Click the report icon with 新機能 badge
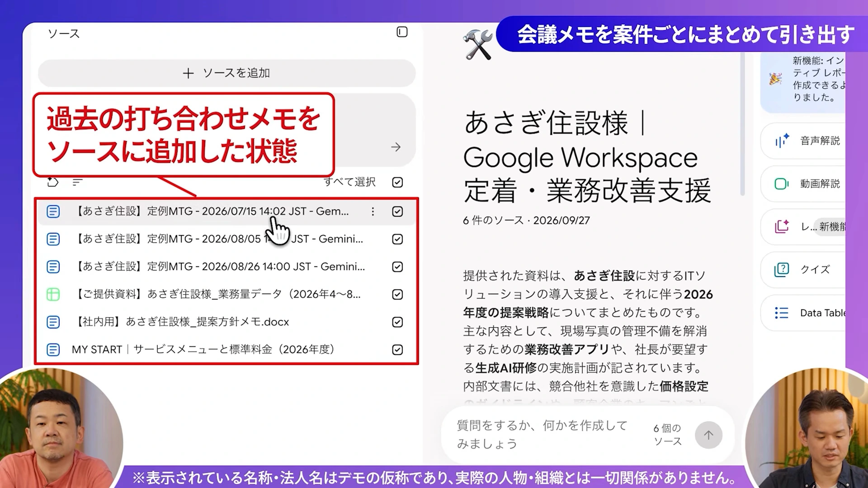This screenshot has height=488, width=868. [782, 226]
